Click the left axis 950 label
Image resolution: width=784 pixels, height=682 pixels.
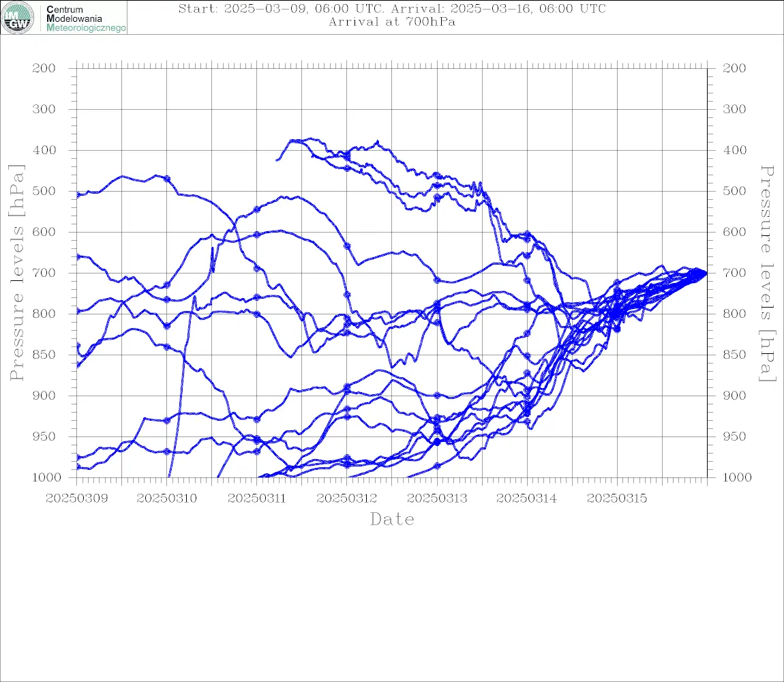pos(44,436)
